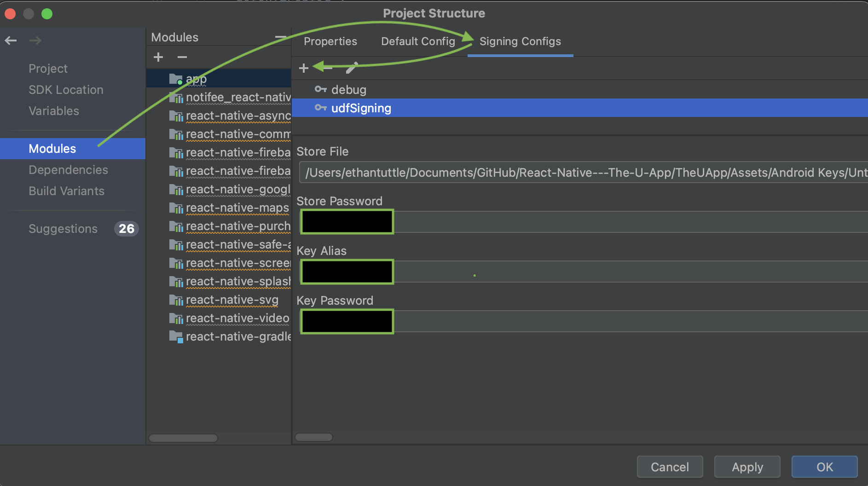Edit signing config with pencil icon
The image size is (868, 486).
pos(352,68)
